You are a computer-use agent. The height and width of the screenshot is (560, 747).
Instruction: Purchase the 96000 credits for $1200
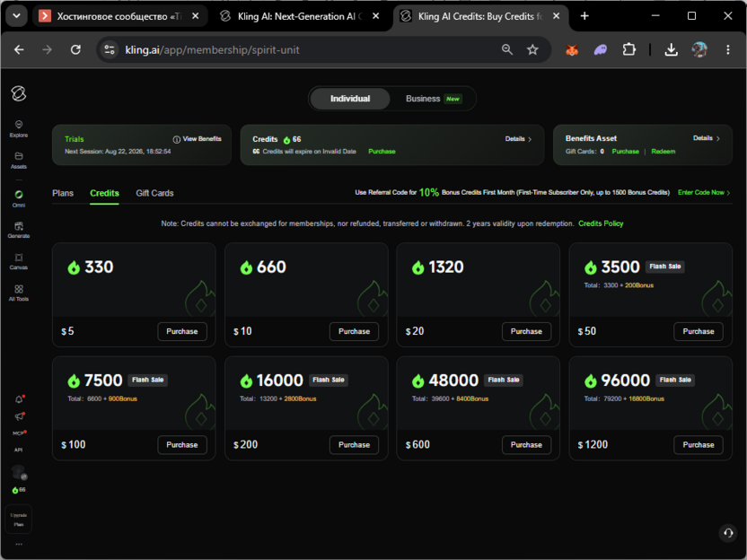tap(698, 445)
